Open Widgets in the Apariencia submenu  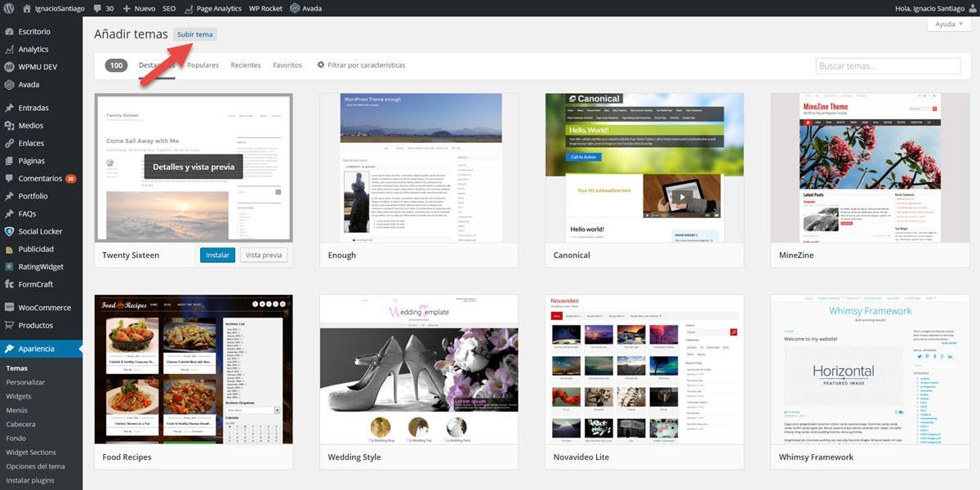click(x=19, y=396)
